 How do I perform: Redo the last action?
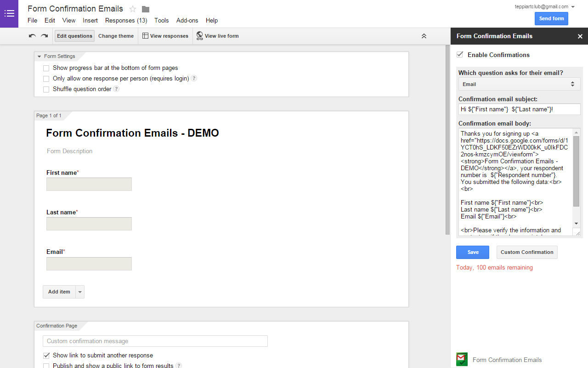[45, 36]
